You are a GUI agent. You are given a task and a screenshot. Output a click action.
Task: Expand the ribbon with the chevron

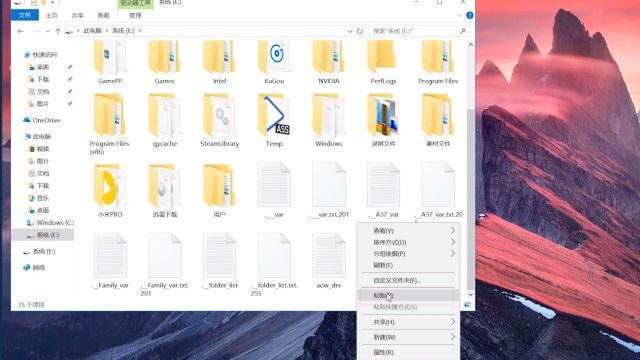459,15
